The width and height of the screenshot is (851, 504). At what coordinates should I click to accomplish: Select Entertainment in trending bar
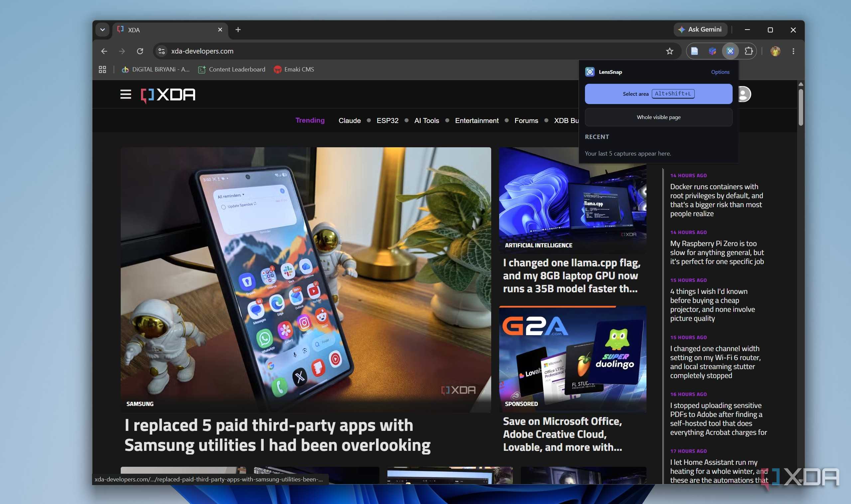(476, 121)
